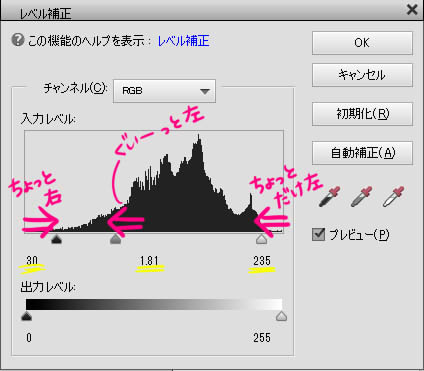Open the チャンネル RGB dropdown
Image resolution: width=424 pixels, height=371 pixels.
click(x=164, y=91)
